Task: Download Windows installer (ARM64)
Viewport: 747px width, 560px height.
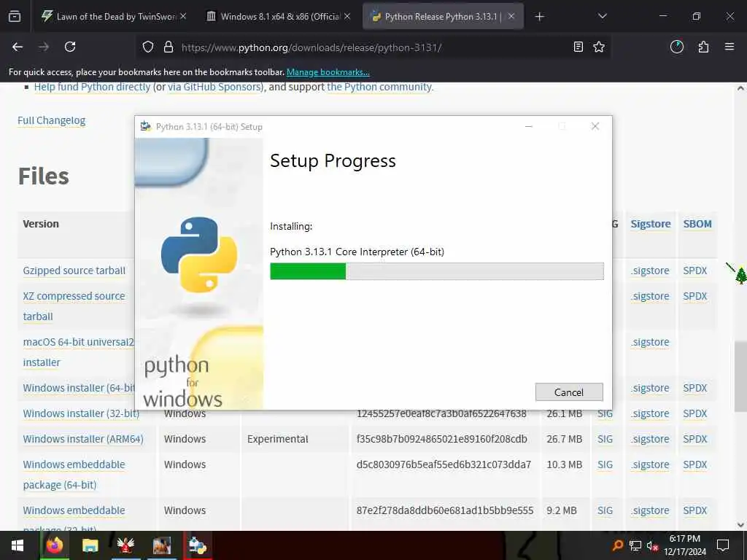Action: pos(83,439)
